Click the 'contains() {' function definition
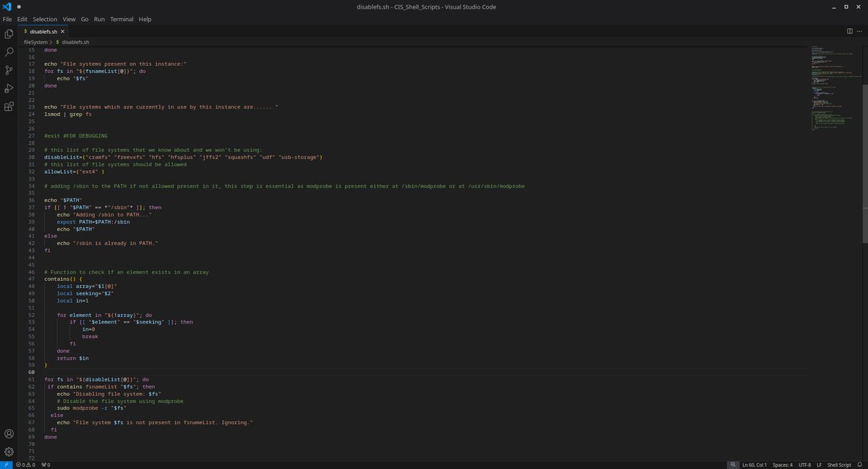 [x=64, y=279]
